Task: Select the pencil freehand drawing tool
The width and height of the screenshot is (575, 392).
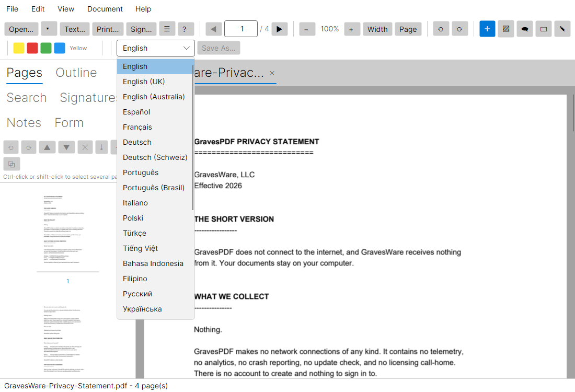Action: click(x=562, y=29)
